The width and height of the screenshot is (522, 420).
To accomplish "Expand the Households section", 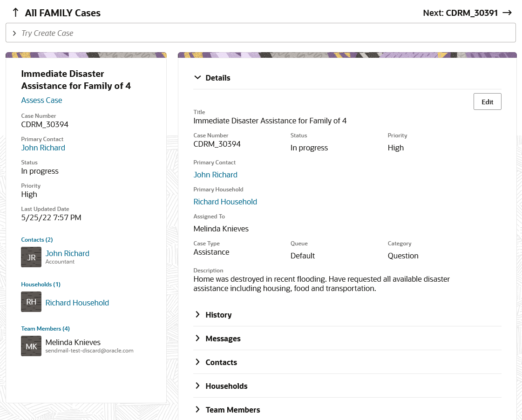I will 198,386.
